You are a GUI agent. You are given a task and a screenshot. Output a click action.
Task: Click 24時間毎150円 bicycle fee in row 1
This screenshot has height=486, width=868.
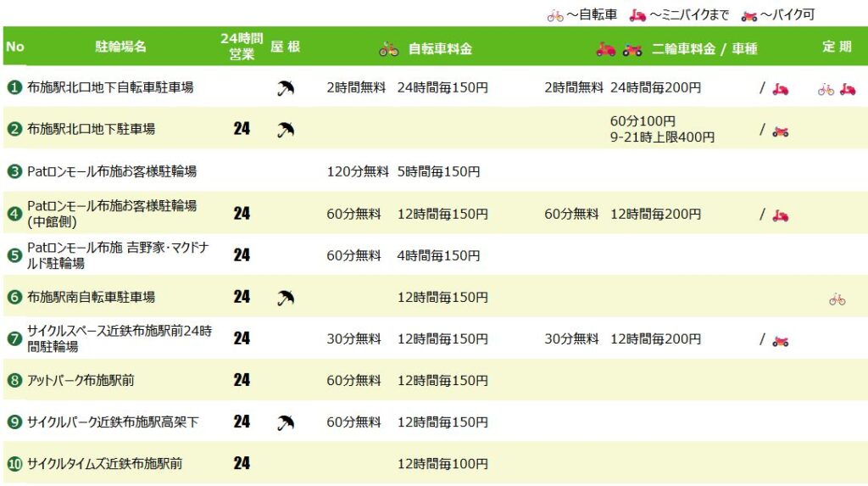pyautogui.click(x=442, y=87)
